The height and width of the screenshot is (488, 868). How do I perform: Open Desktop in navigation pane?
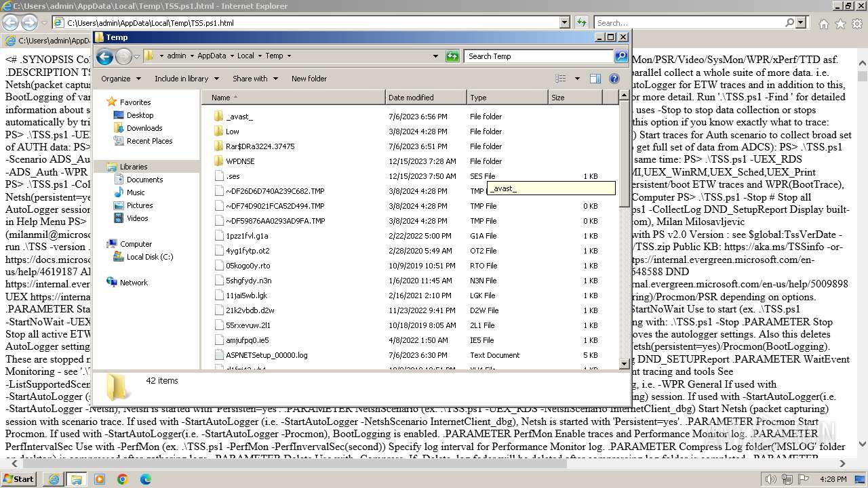click(x=140, y=115)
